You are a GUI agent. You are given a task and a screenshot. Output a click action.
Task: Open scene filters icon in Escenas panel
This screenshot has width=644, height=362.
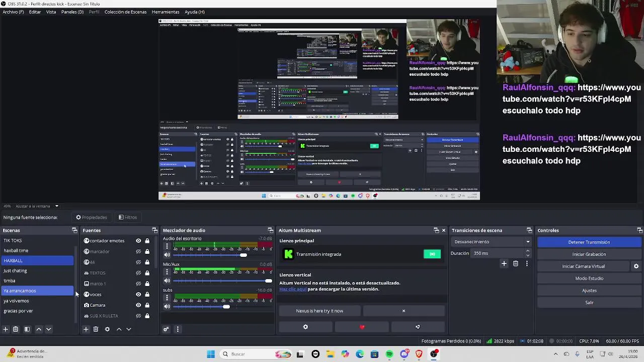click(27, 329)
